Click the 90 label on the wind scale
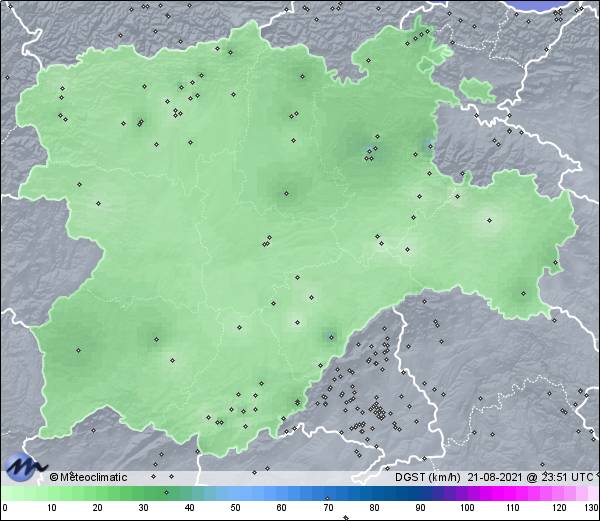600x521 pixels. point(421,508)
